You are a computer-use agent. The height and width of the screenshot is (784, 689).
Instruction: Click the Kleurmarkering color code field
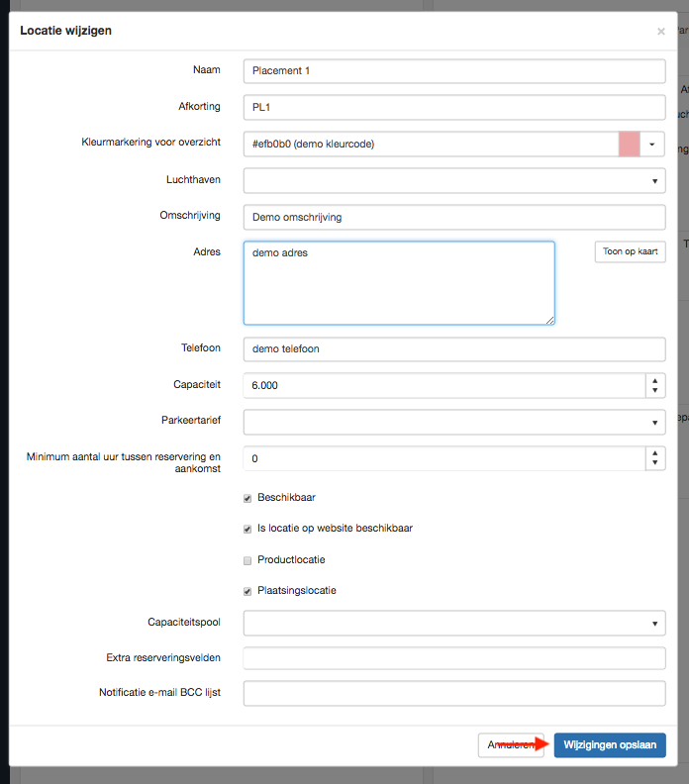(431, 144)
